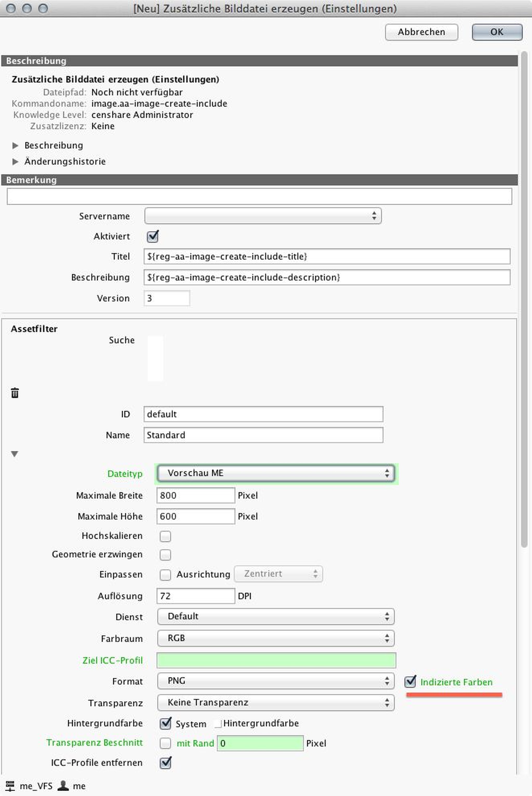Enable Geometrie erzwingen checkbox
Image resolution: width=532 pixels, height=796 pixels.
(165, 555)
